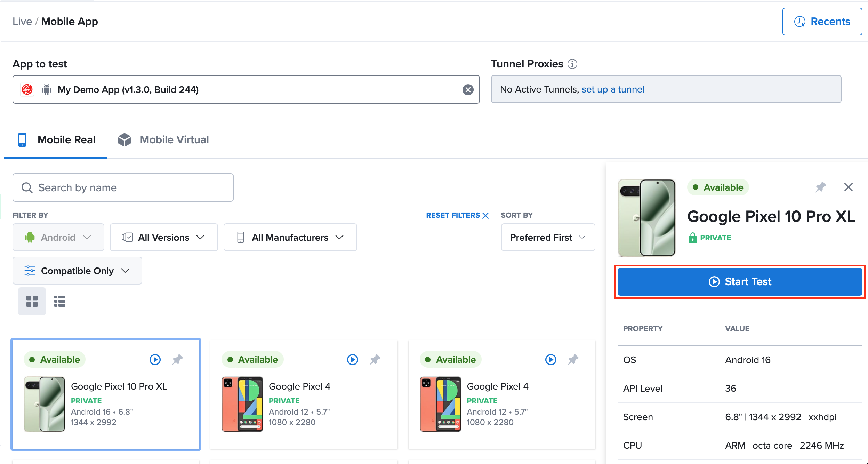Image resolution: width=868 pixels, height=464 pixels.
Task: Clear the selected My Demo App
Action: (x=468, y=90)
